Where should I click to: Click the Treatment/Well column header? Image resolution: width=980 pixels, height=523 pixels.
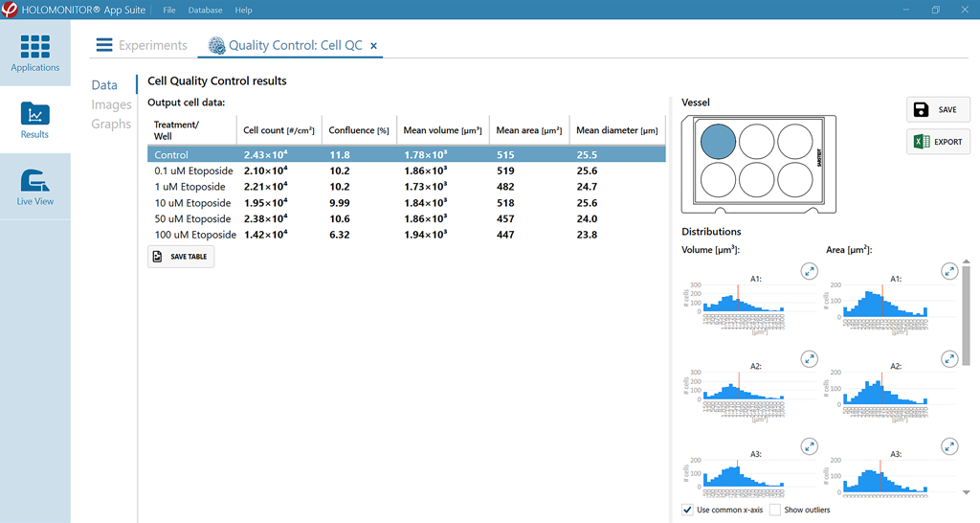click(191, 130)
